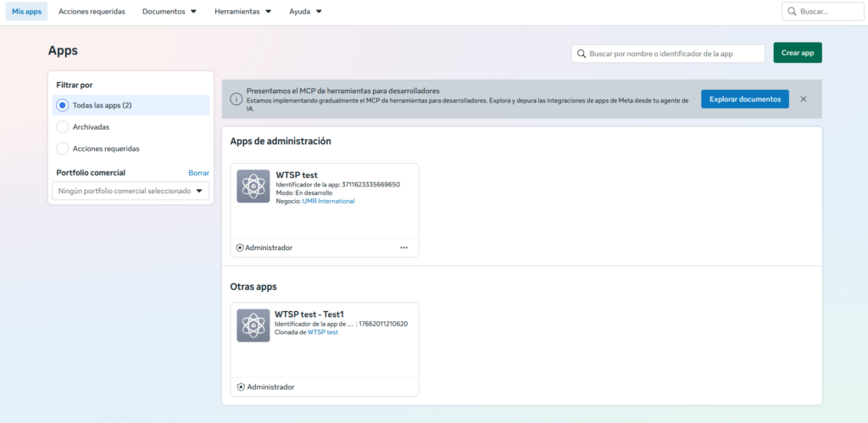Select the Todas las apps (2) filter
The height and width of the screenshot is (423, 868).
click(131, 105)
